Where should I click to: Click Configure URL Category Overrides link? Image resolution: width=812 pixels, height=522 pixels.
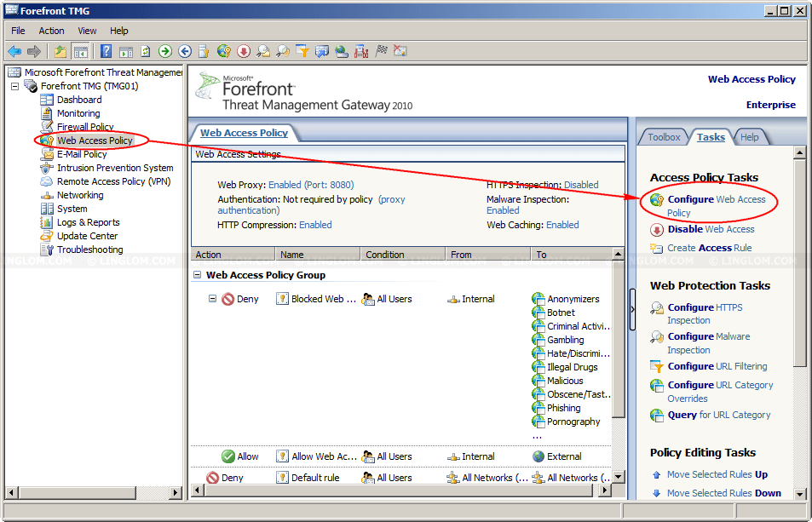[x=720, y=392]
